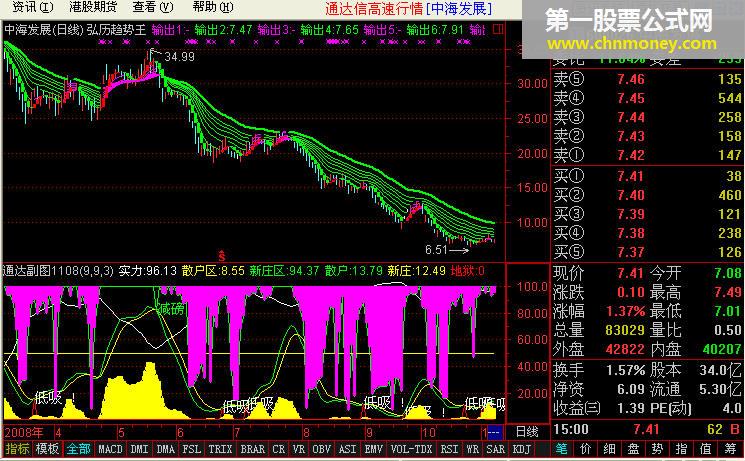The width and height of the screenshot is (745, 461).
Task: Switch to the BRAR indicator
Action: [x=252, y=449]
